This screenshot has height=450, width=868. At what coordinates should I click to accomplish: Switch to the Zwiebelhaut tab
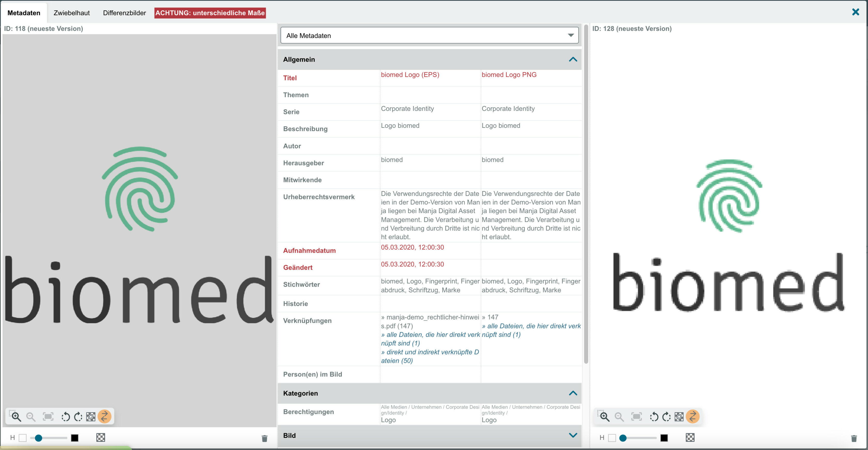[72, 13]
